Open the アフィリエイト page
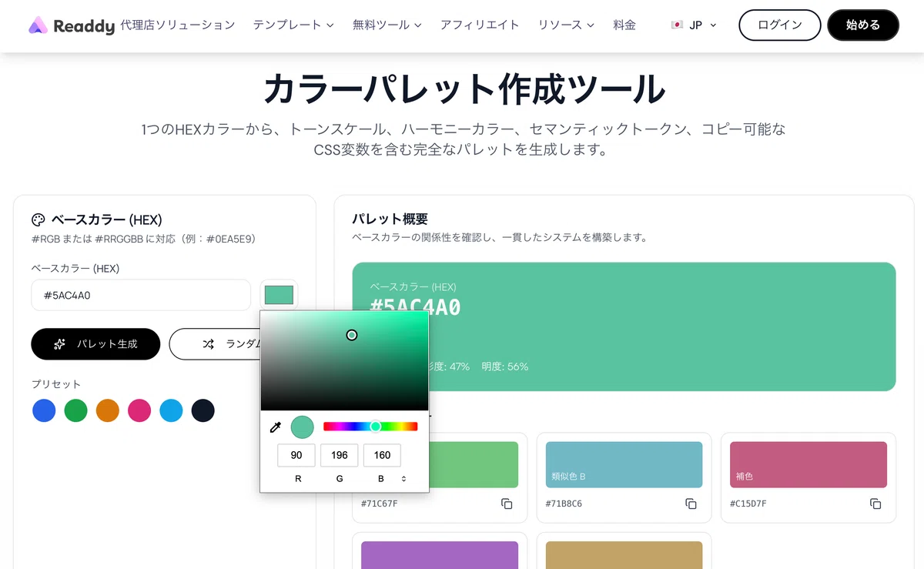 480,25
